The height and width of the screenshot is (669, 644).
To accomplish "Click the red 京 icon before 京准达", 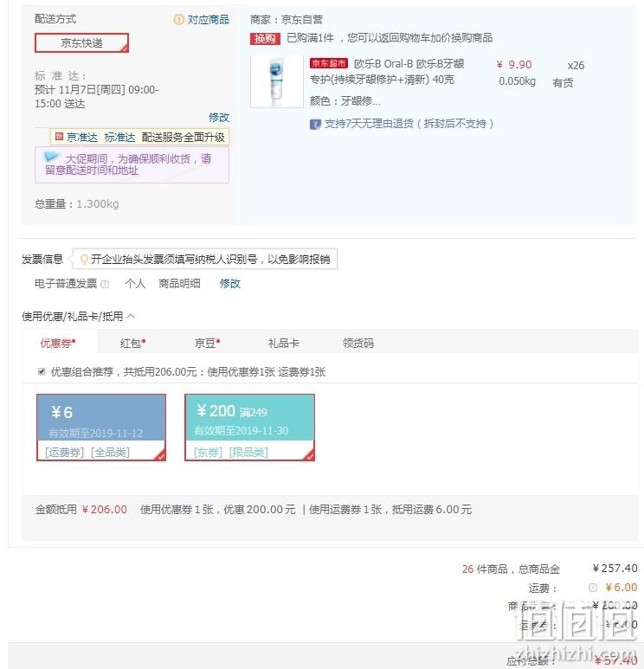I will tap(60, 137).
